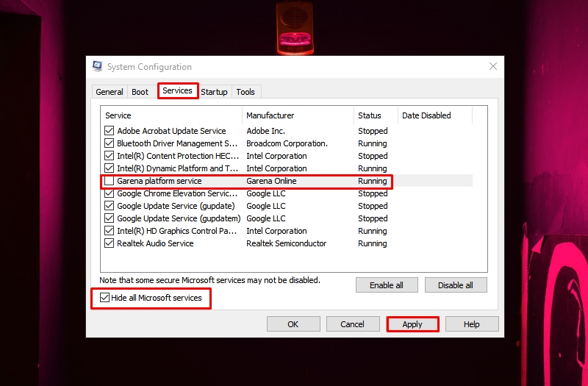This screenshot has height=386, width=588.
Task: Uncheck Intel(R) Dynamic Platform service
Action: pos(109,168)
